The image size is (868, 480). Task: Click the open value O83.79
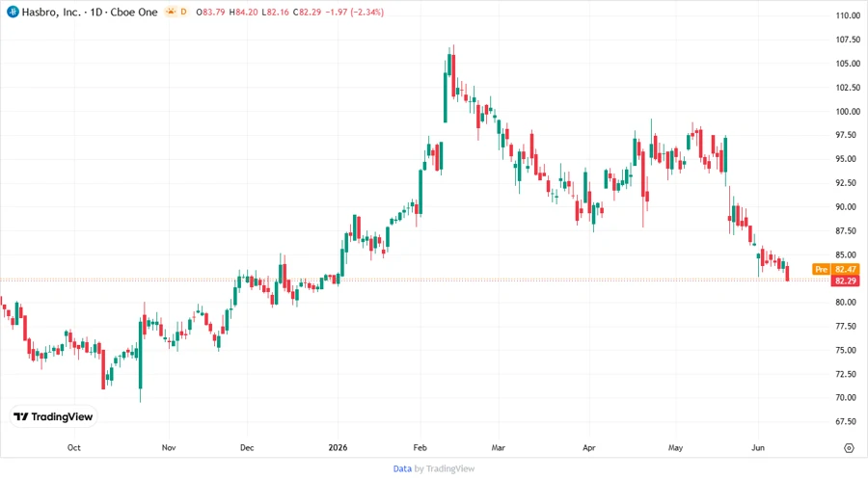210,12
